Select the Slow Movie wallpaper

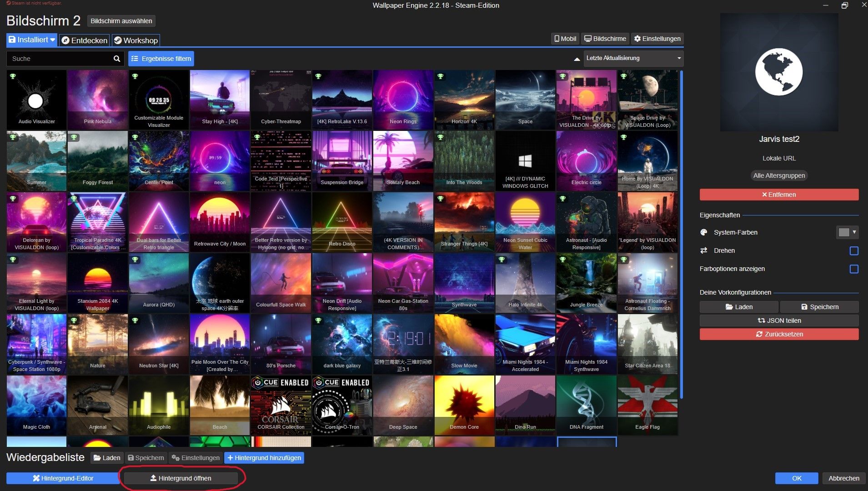(464, 344)
